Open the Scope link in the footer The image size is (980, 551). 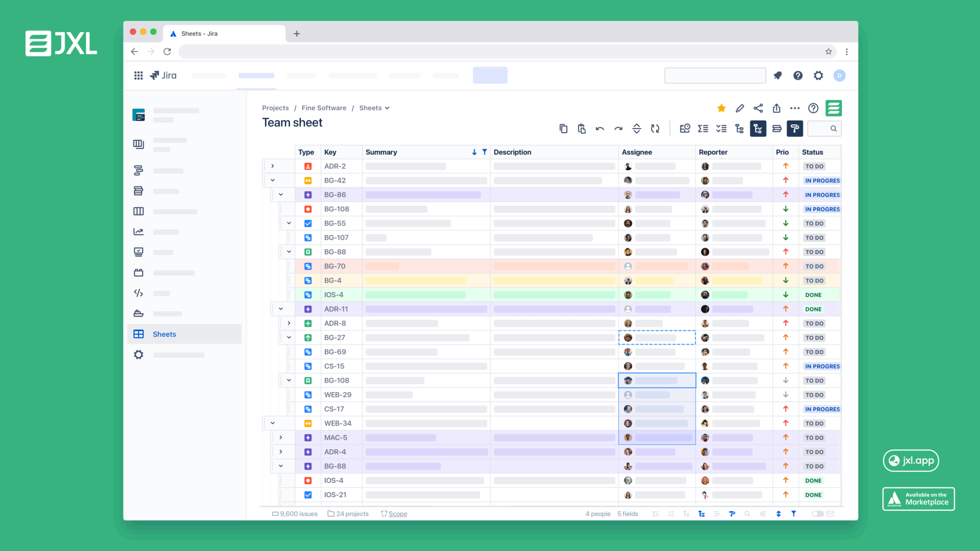[x=397, y=514]
